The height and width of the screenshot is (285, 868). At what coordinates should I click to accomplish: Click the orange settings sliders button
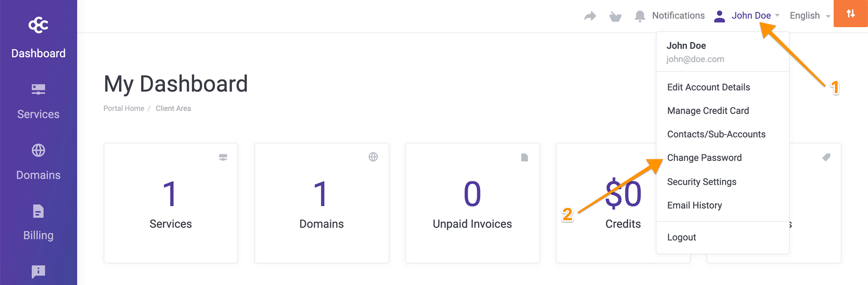(850, 14)
